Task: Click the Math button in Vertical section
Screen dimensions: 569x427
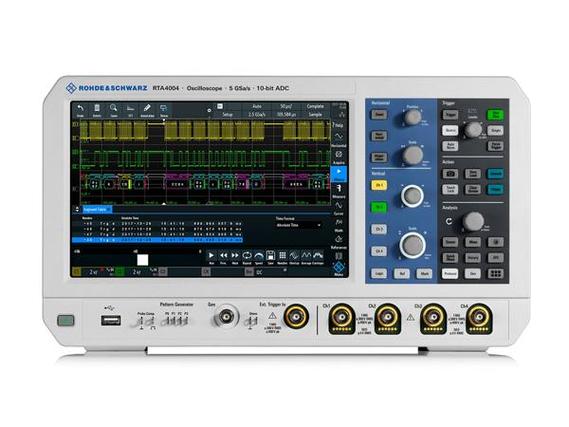Action: [424, 274]
